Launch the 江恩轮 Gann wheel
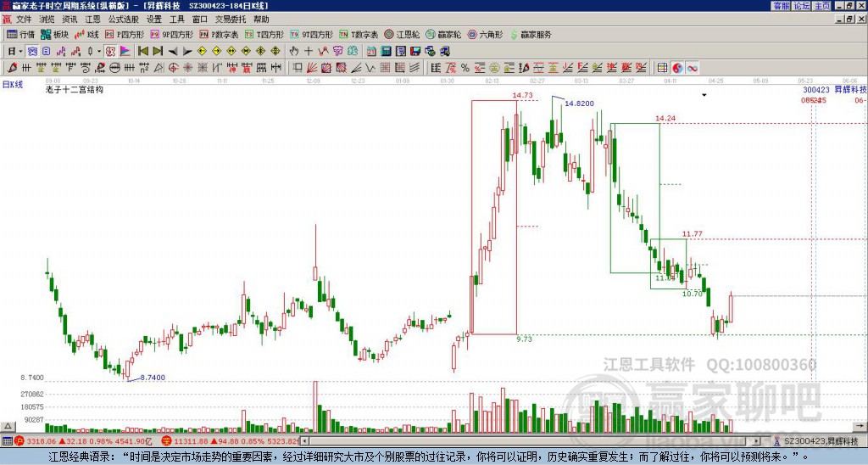The width and height of the screenshot is (868, 465). point(402,34)
